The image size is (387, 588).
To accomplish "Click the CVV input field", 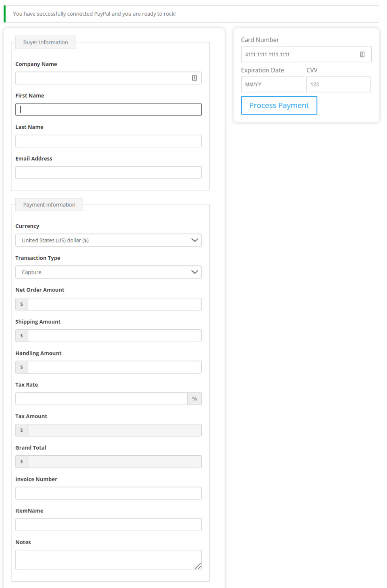I will pos(338,85).
